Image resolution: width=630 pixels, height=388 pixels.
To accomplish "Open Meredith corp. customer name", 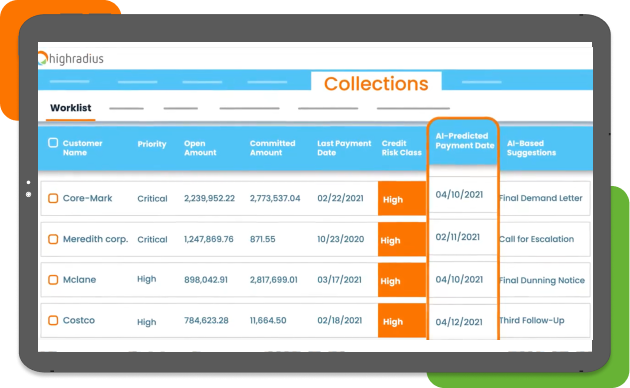I will (96, 239).
